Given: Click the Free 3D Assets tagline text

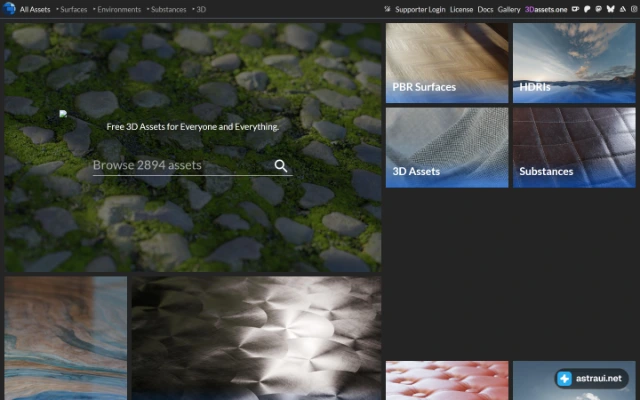Looking at the screenshot, I should pyautogui.click(x=193, y=127).
